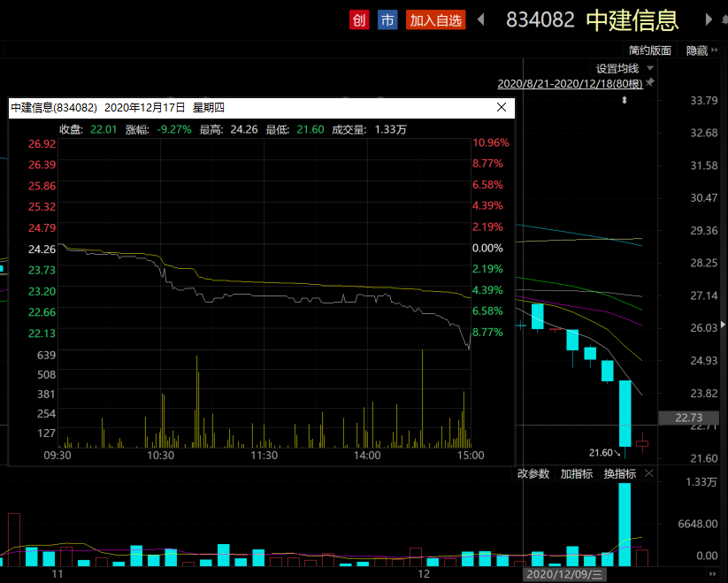
Task: Open the 设置均线 dropdown
Action: [625, 68]
